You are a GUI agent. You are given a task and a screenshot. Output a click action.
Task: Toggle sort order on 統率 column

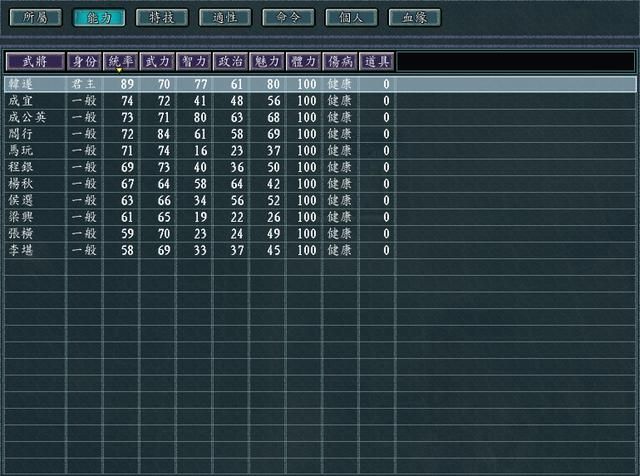pos(121,61)
